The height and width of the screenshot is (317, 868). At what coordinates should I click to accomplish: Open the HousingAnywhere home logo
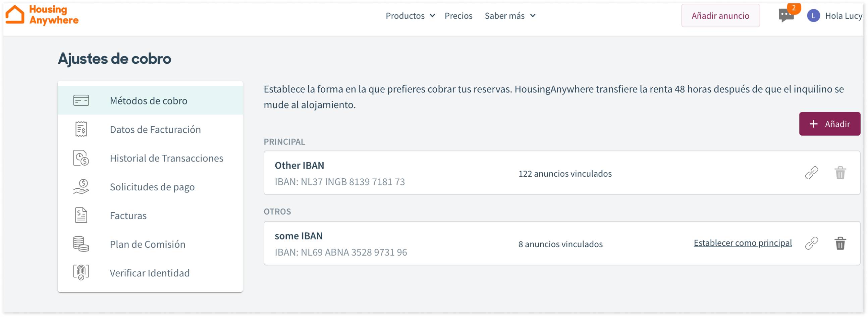point(42,15)
